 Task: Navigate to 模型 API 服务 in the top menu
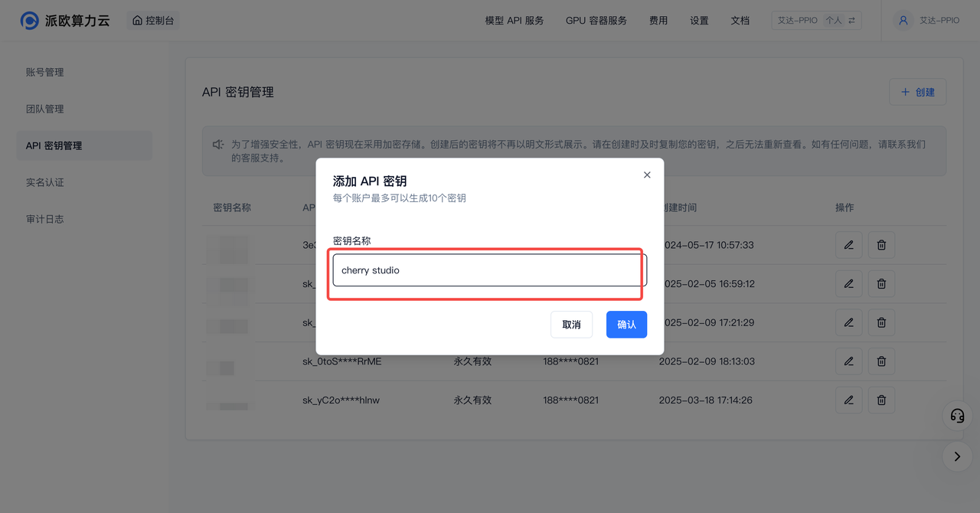pos(514,21)
